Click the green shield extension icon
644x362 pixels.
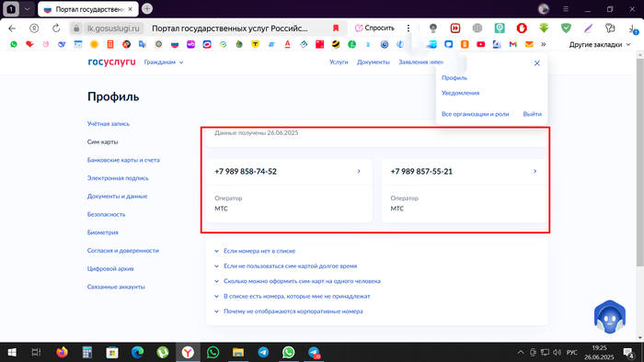point(566,28)
